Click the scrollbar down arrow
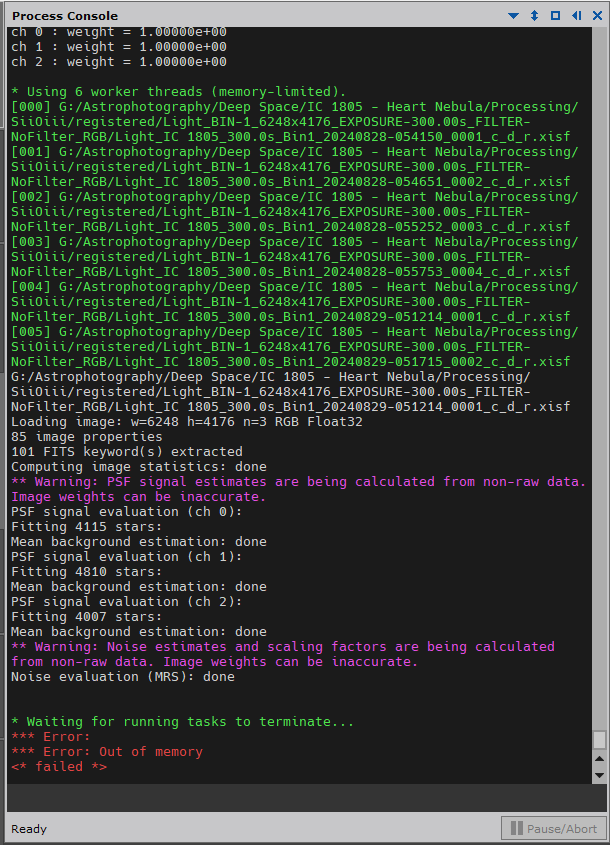610x845 pixels. coord(599,775)
